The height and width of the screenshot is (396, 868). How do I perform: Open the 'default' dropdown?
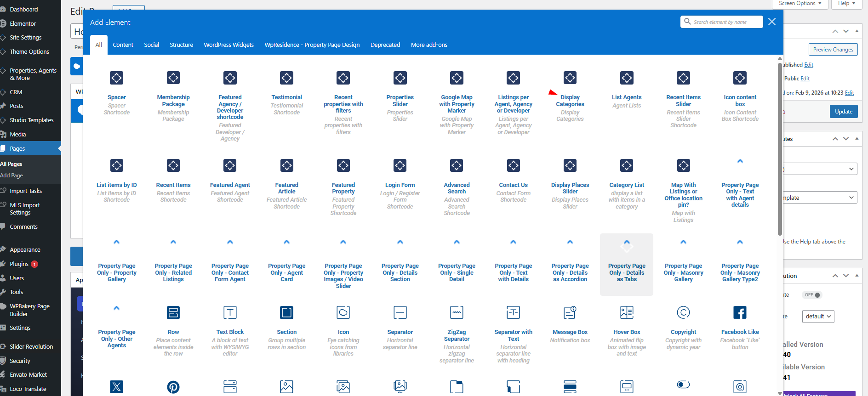pos(818,317)
